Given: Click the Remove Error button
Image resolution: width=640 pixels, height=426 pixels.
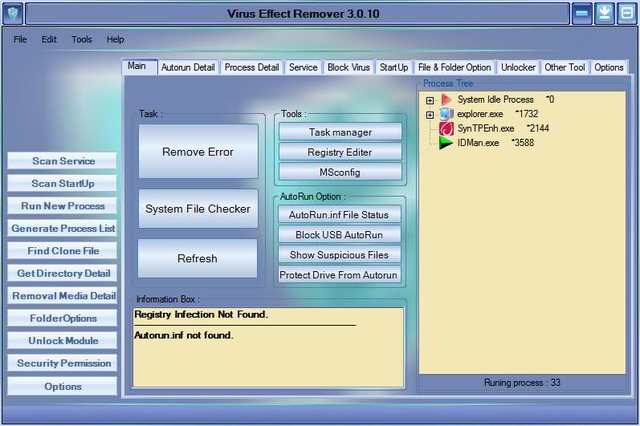Looking at the screenshot, I should point(198,151).
